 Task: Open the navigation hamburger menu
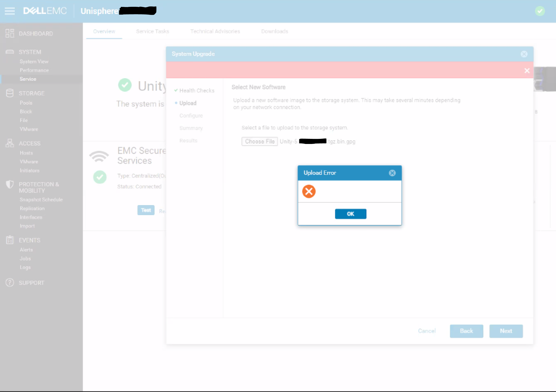pyautogui.click(x=10, y=11)
